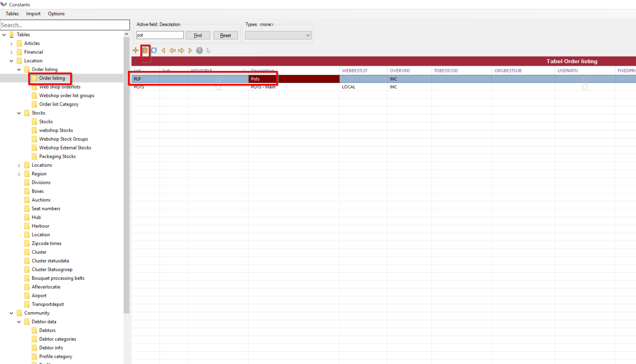Click the Search tables input field
Image resolution: width=636 pixels, height=364 pixels.
(x=65, y=25)
